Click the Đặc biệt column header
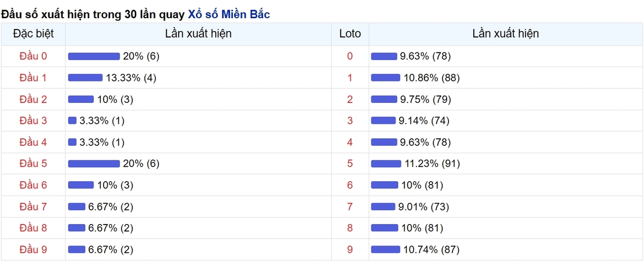This screenshot has height=261, width=644. click(33, 34)
